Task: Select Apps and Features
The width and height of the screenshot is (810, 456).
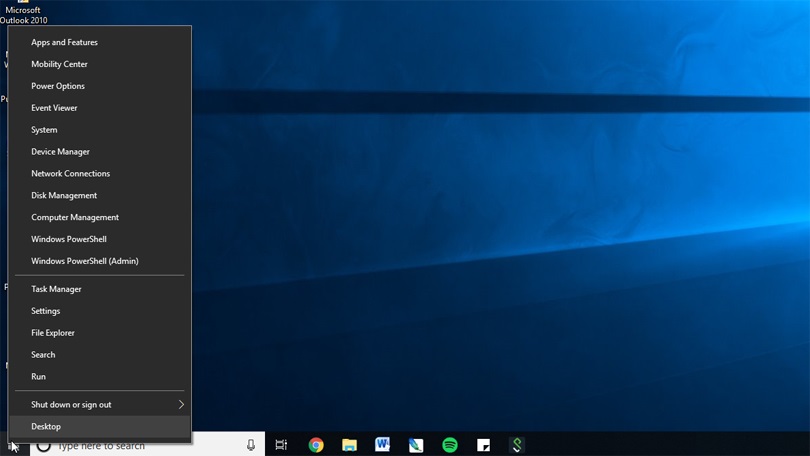Action: (100, 42)
